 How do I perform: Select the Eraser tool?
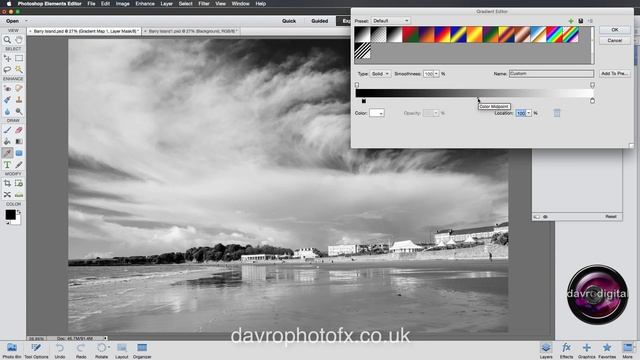click(x=19, y=130)
